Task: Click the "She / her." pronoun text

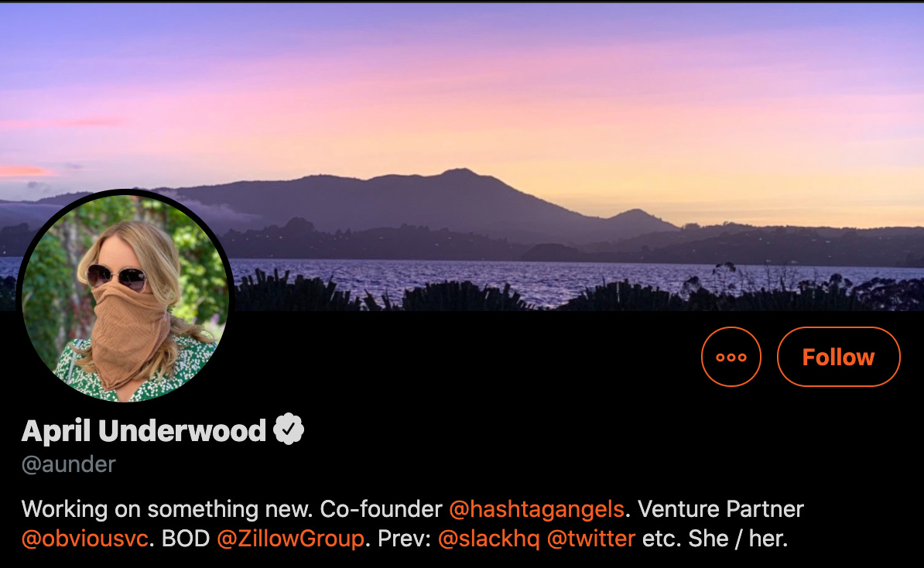Action: tap(737, 539)
